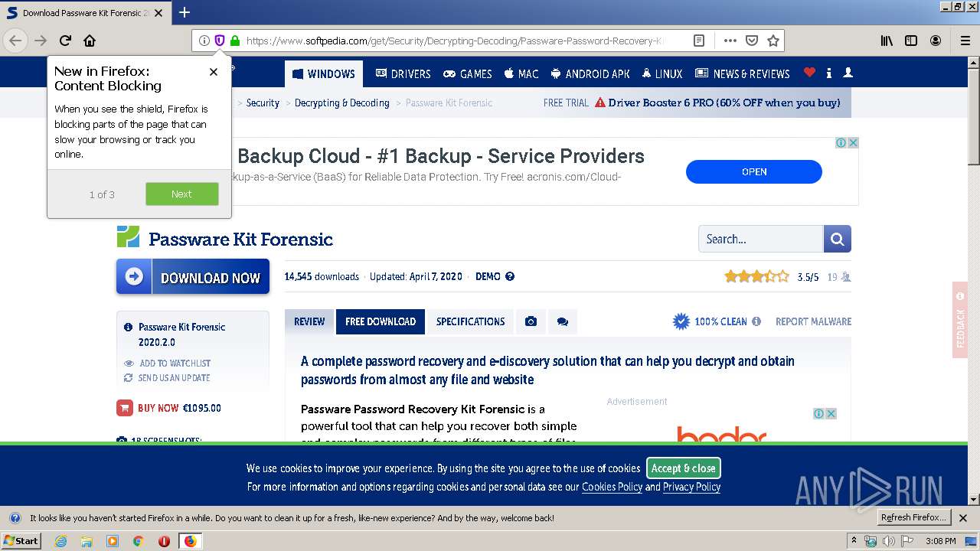
Task: Close the Download Passware Kit Forensic tab
Action: point(158,13)
